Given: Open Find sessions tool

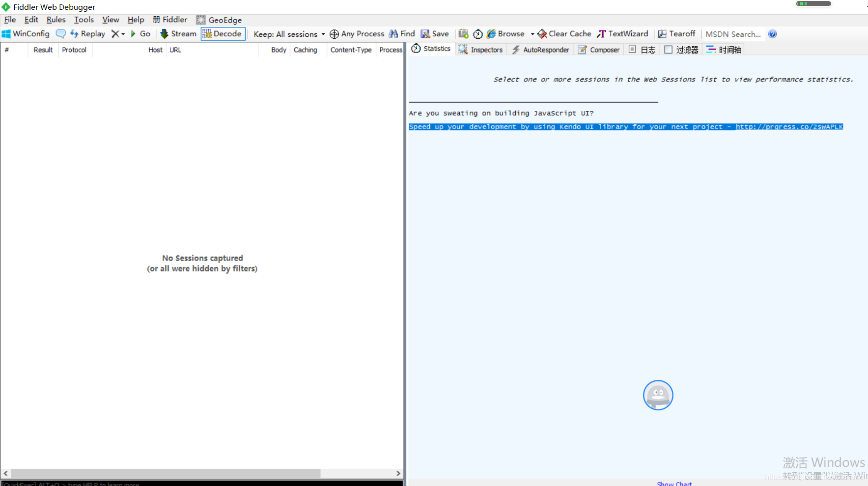Looking at the screenshot, I should (x=402, y=34).
